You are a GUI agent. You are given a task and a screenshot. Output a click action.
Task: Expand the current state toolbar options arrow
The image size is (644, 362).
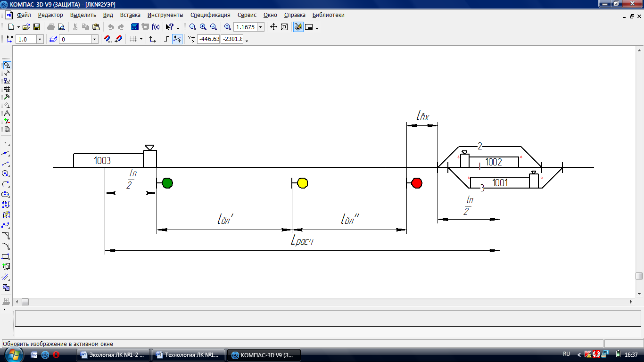click(247, 41)
